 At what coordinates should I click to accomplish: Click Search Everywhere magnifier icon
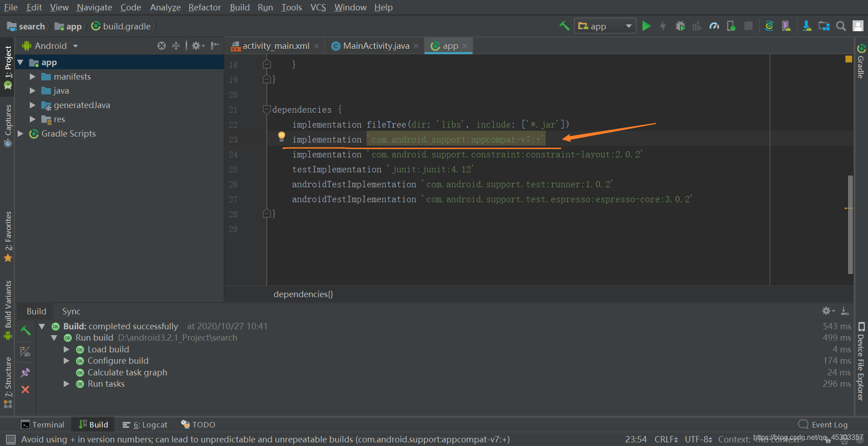coord(841,26)
